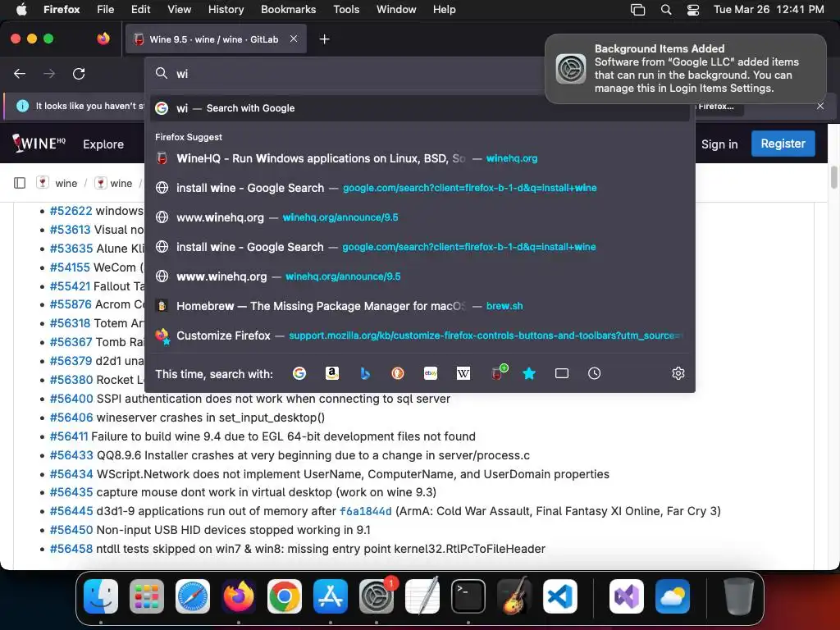The width and height of the screenshot is (840, 630).
Task: Open issue #56433 link
Action: coord(71,455)
